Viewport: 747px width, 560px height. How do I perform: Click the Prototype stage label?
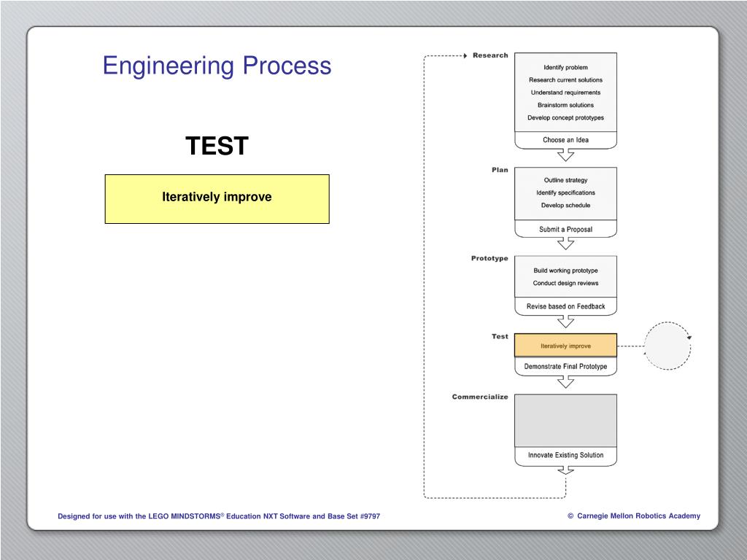pyautogui.click(x=489, y=258)
